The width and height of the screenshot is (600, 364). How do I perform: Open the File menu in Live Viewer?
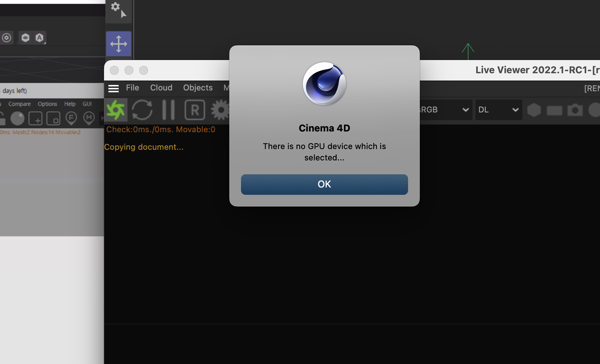[133, 88]
